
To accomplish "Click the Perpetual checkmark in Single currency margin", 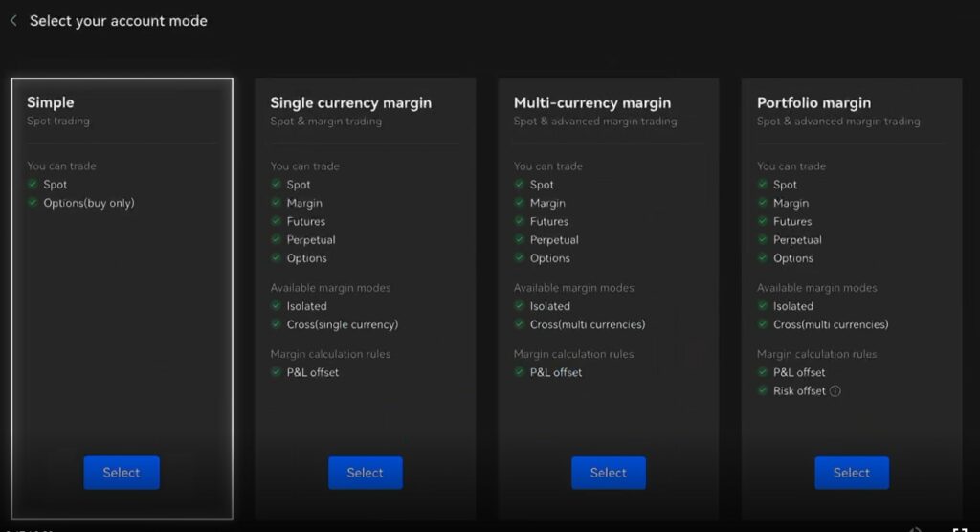I will click(276, 240).
